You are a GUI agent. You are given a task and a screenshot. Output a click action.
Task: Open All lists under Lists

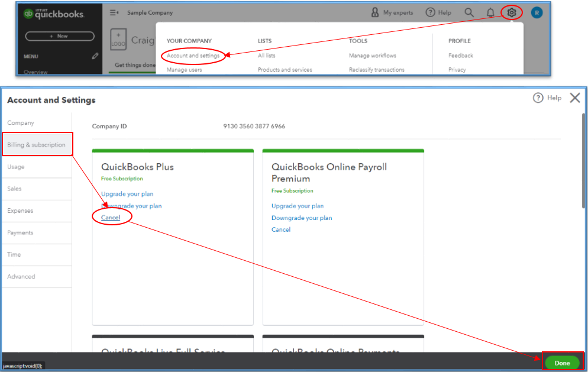[x=266, y=56]
